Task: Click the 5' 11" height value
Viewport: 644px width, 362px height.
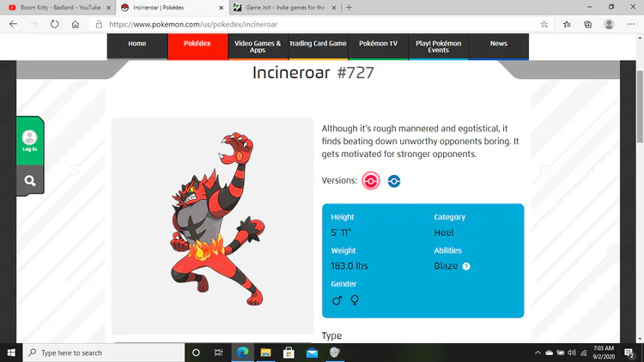Action: click(x=341, y=232)
